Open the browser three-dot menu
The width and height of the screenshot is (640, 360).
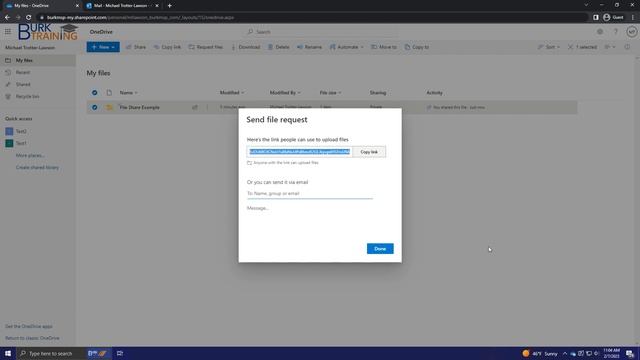[633, 18]
